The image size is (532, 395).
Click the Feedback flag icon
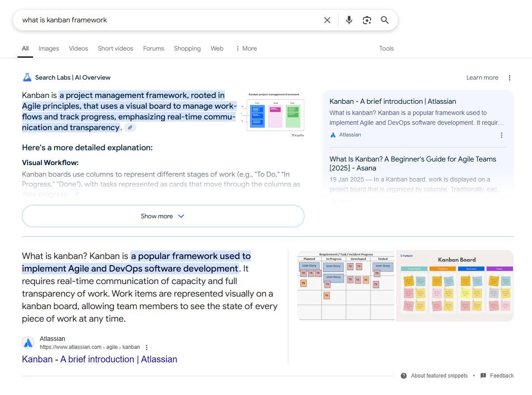coord(483,376)
